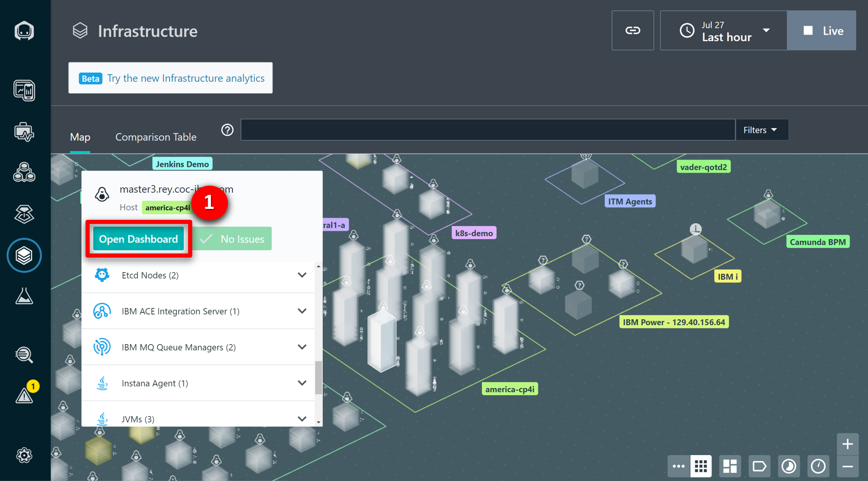Copy link using the chain icon
Viewport: 868px width, 481px height.
pos(633,31)
